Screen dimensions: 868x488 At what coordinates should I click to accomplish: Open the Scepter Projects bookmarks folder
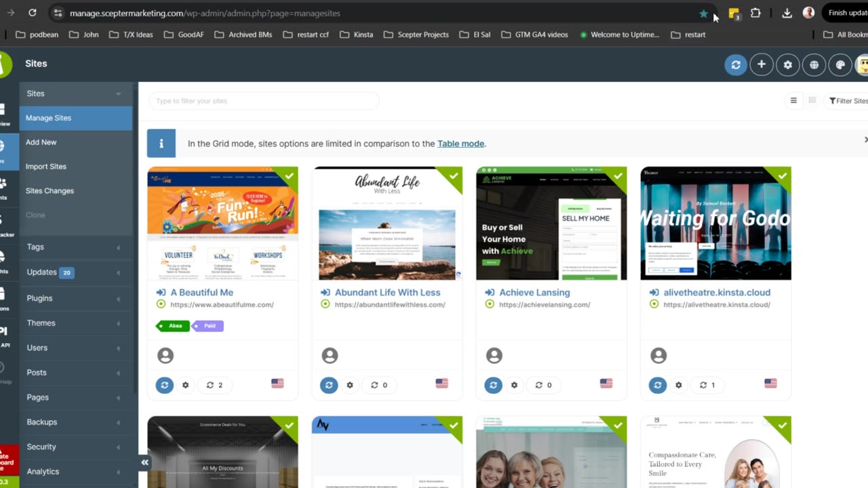pos(416,35)
